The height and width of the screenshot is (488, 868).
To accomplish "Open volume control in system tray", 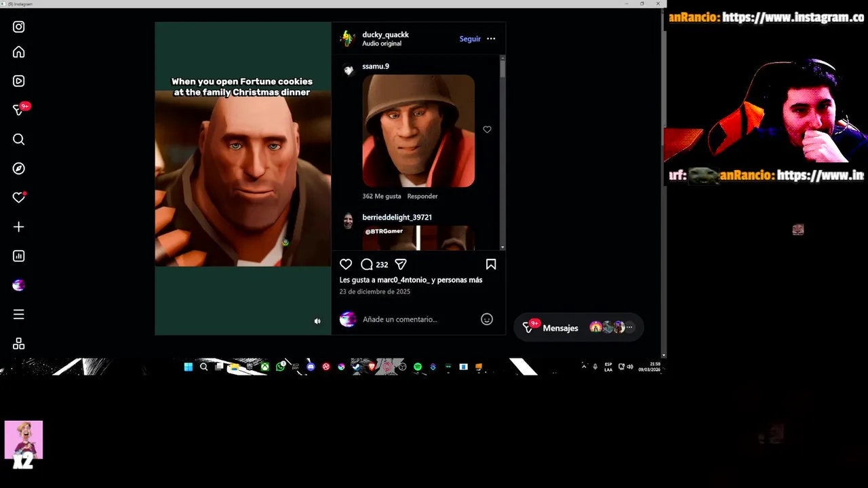I will [630, 367].
